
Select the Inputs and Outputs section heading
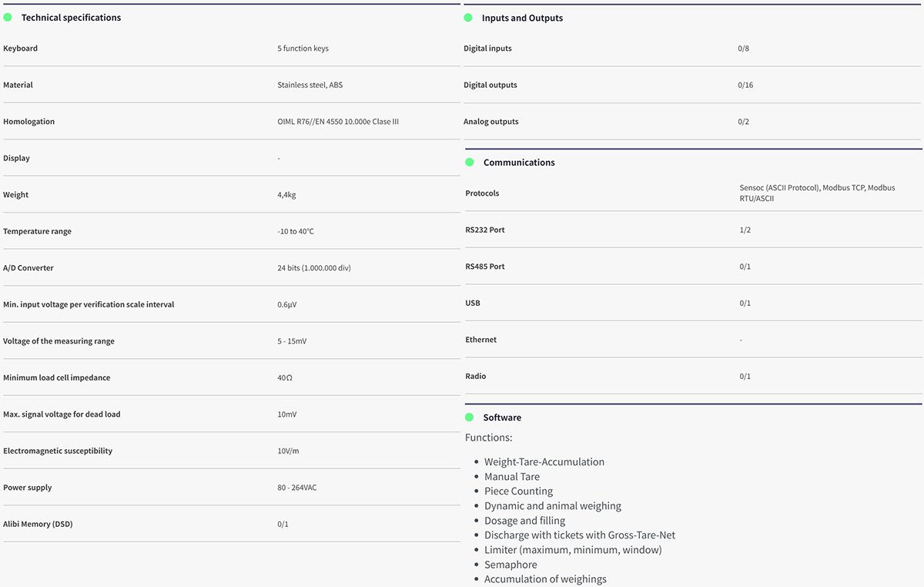pos(522,18)
